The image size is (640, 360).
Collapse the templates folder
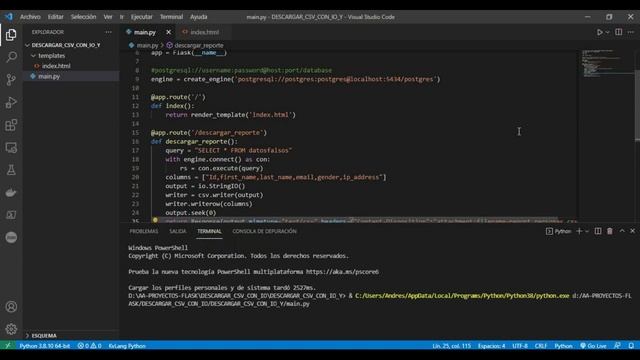pos(33,56)
